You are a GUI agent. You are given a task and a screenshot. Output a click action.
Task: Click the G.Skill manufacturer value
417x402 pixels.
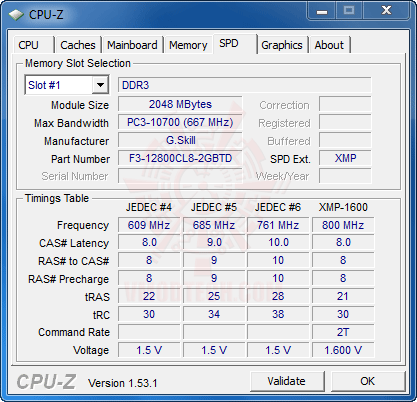point(180,140)
